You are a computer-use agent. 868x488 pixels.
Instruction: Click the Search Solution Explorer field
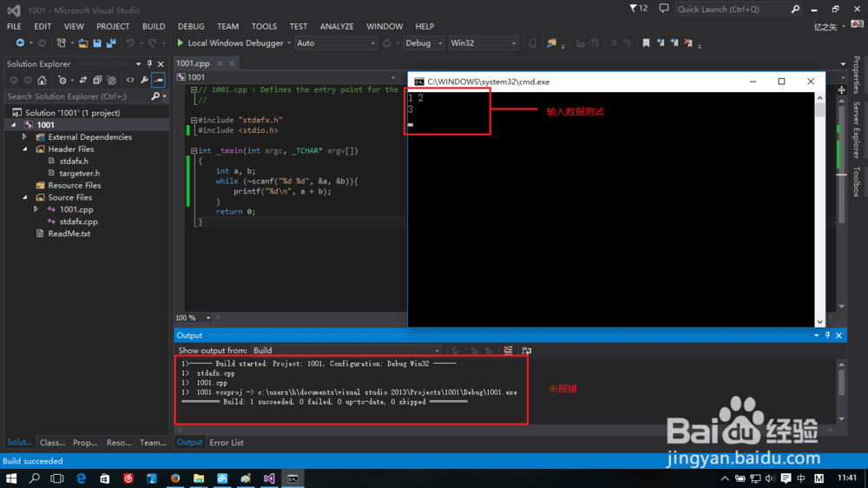point(78,96)
